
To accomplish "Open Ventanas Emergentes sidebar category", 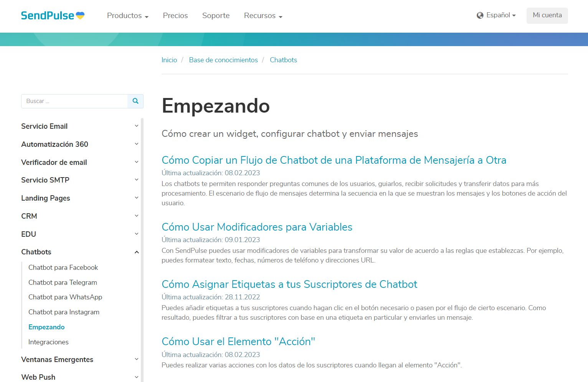I will point(57,360).
